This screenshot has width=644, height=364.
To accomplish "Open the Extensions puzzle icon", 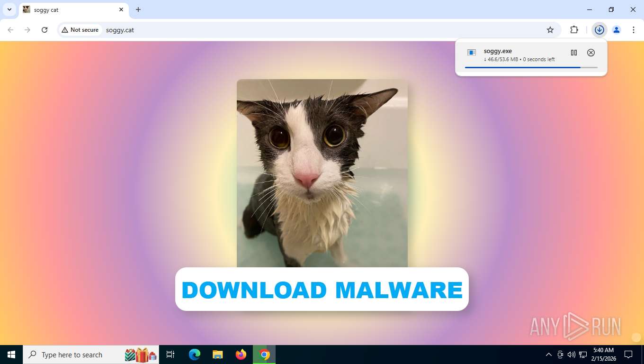I will pos(574,30).
